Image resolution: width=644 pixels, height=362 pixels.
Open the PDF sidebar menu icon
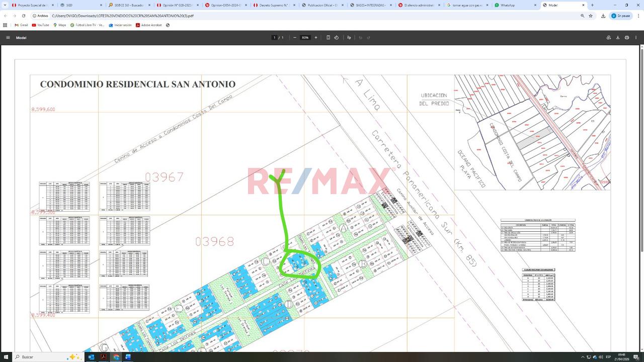8,38
